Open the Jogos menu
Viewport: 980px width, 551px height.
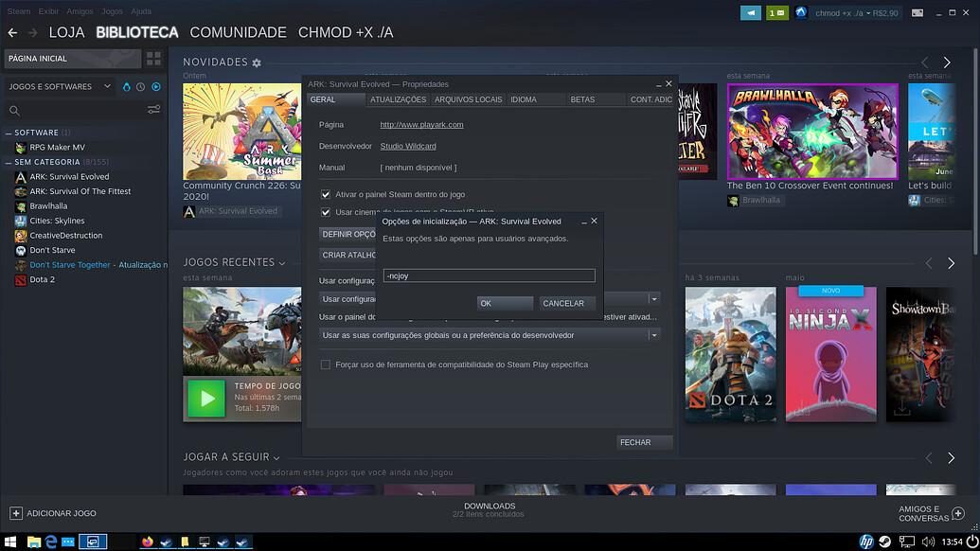point(112,11)
